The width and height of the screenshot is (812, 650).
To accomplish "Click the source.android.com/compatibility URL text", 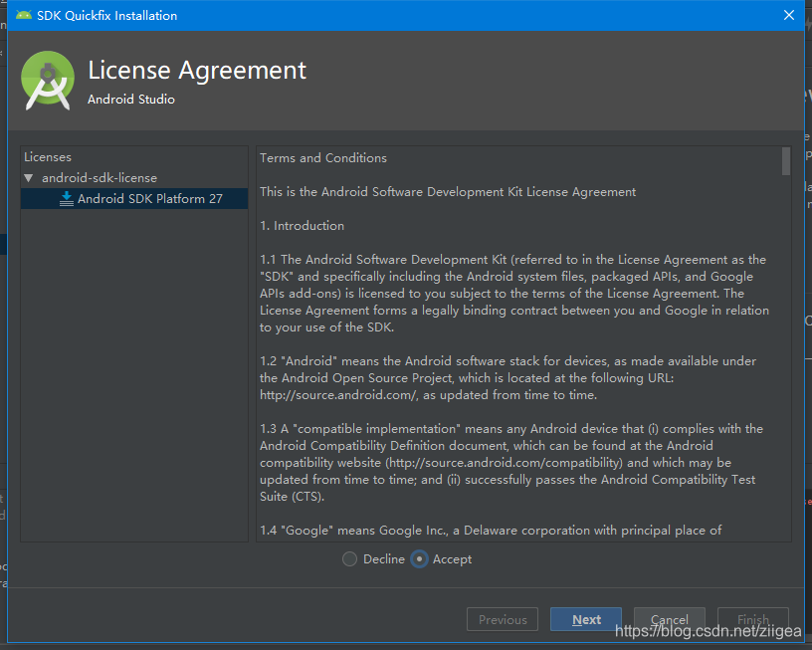I will [505, 463].
